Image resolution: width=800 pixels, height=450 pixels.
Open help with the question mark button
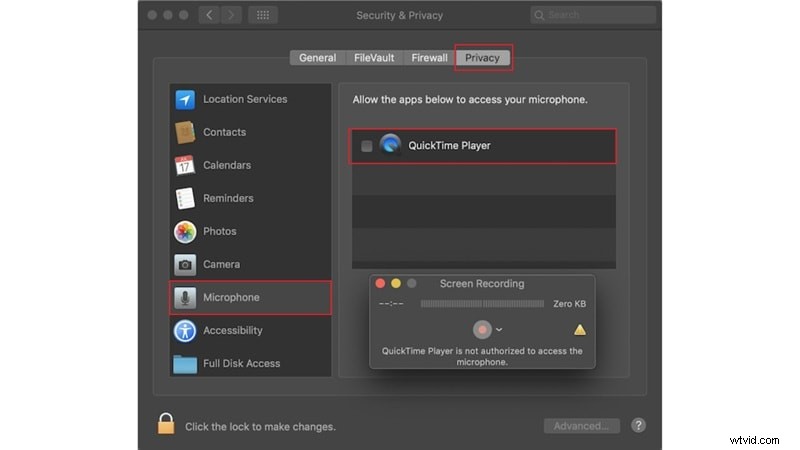[638, 426]
